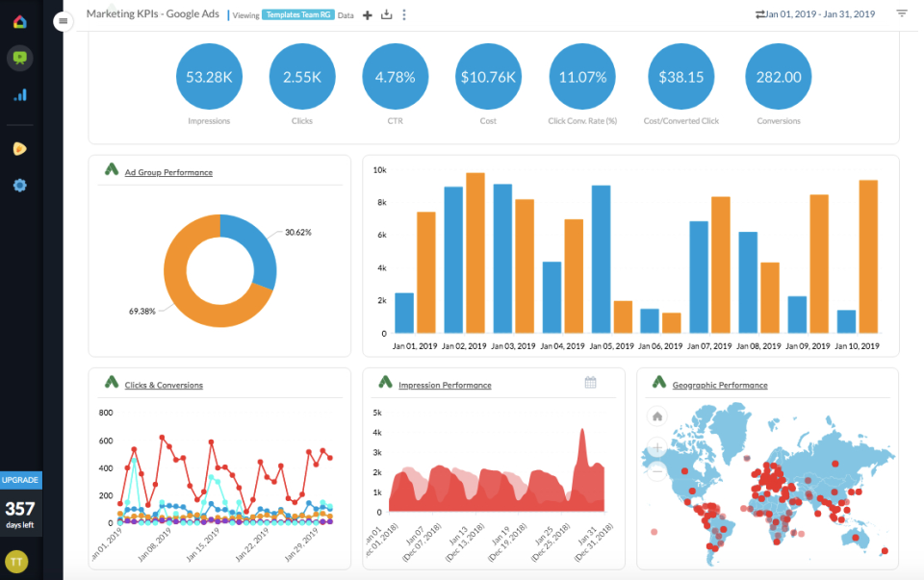Image resolution: width=924 pixels, height=580 pixels.
Task: Click the home reset icon on the world map
Action: (655, 415)
